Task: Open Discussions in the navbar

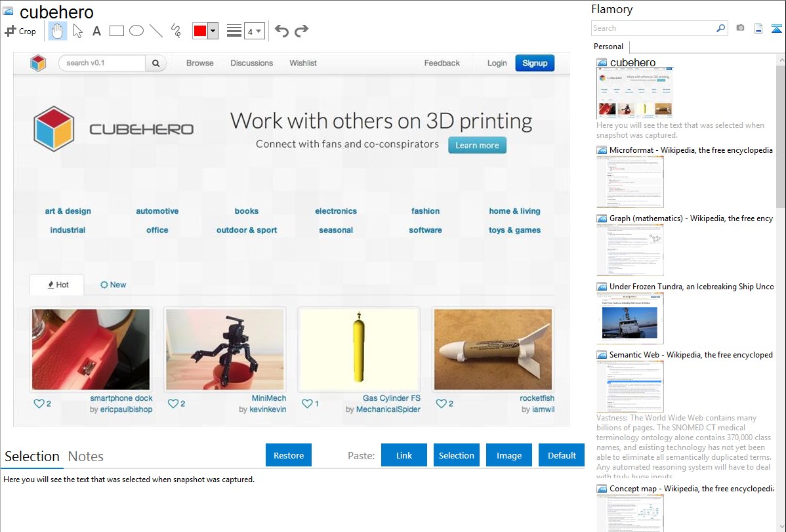Action: click(252, 63)
